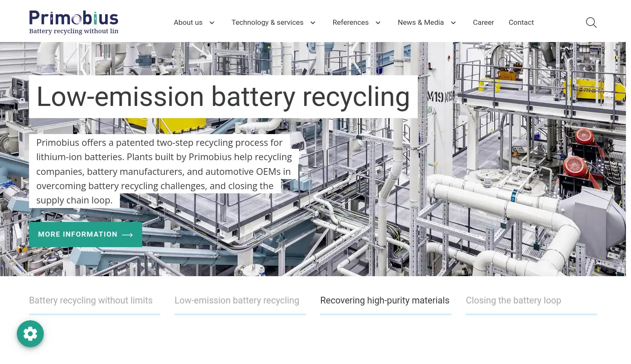
Task: Expand the About us dropdown chevron
Action: point(212,23)
